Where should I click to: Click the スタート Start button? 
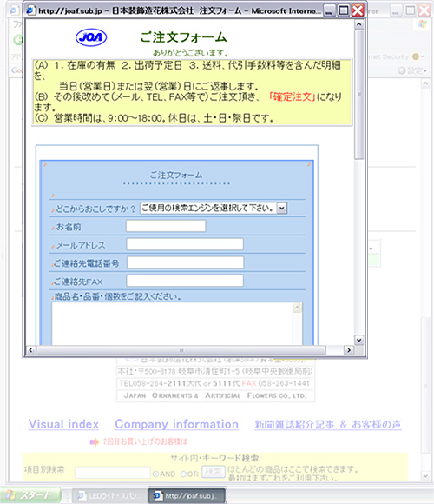tap(30, 495)
